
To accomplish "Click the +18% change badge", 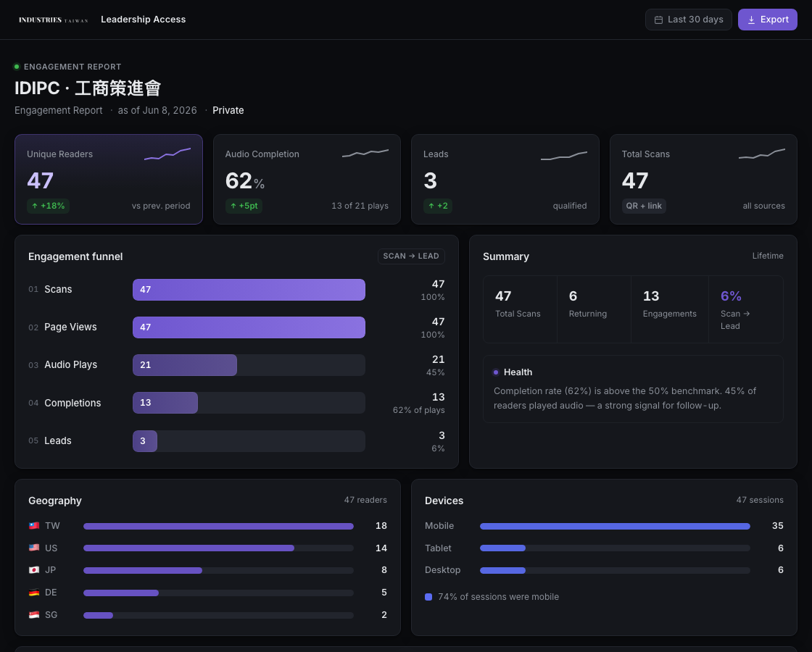I will [x=48, y=206].
